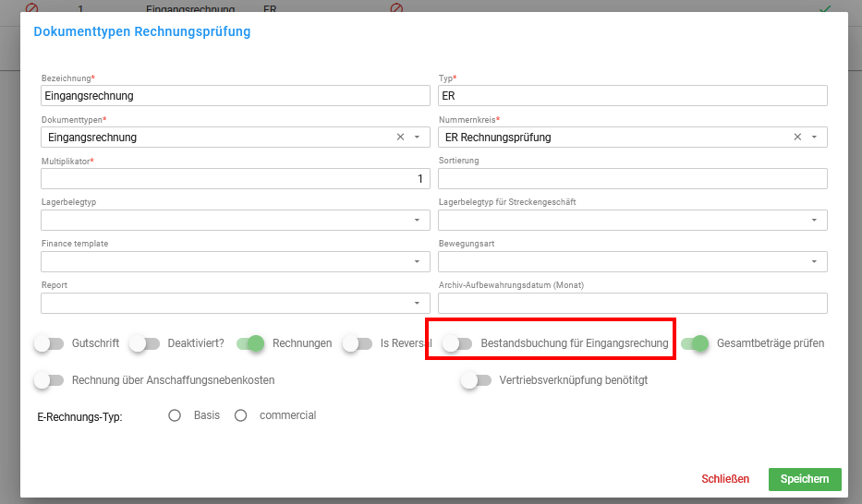Select the commercial radio button
The width and height of the screenshot is (862, 504).
[x=241, y=415]
